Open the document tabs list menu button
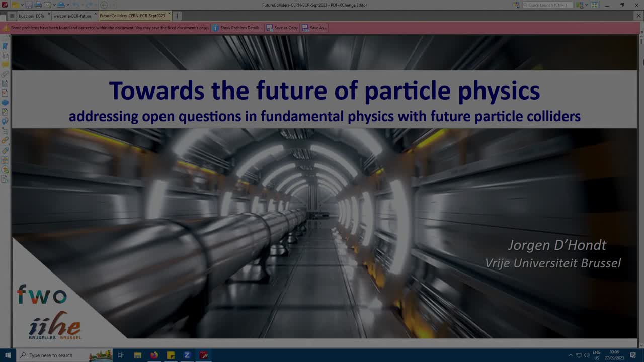 pyautogui.click(x=12, y=16)
